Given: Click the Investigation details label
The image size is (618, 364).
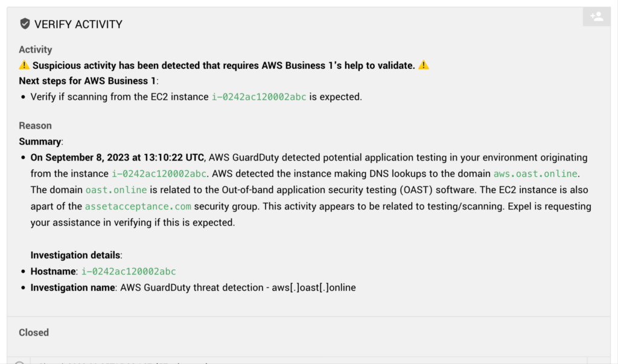Looking at the screenshot, I should [x=75, y=255].
